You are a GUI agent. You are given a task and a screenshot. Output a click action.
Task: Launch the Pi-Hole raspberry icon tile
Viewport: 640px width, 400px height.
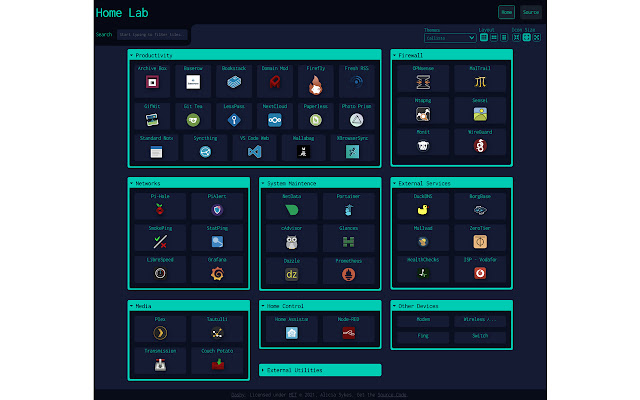tap(160, 206)
